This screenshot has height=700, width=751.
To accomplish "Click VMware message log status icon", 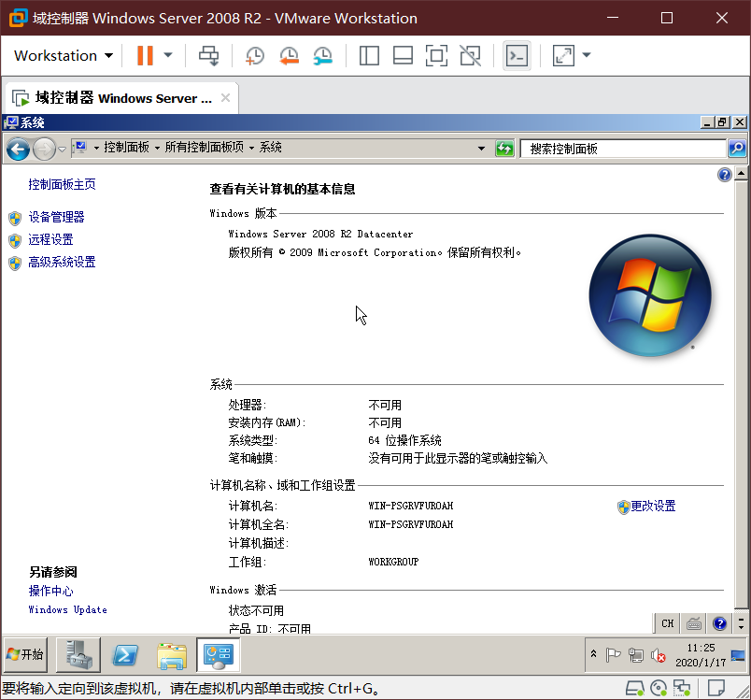I will click(x=716, y=689).
